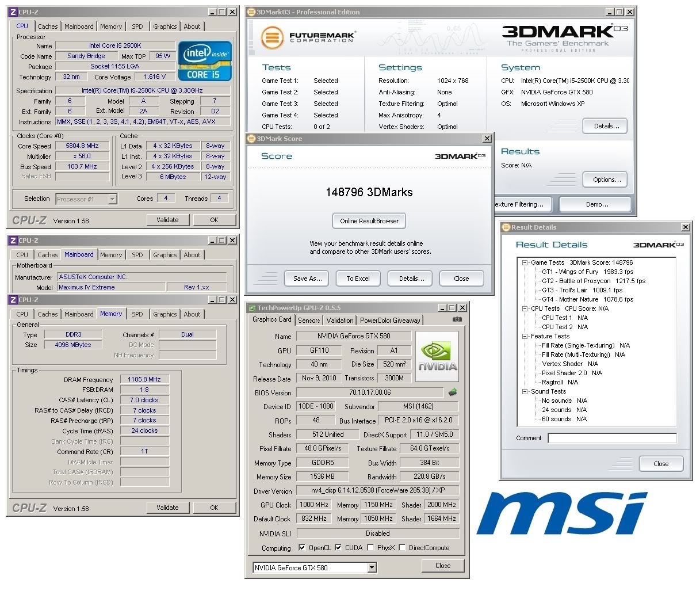Click the Core Speed value 5804.8 MHz
700x591 pixels.
tap(82, 146)
